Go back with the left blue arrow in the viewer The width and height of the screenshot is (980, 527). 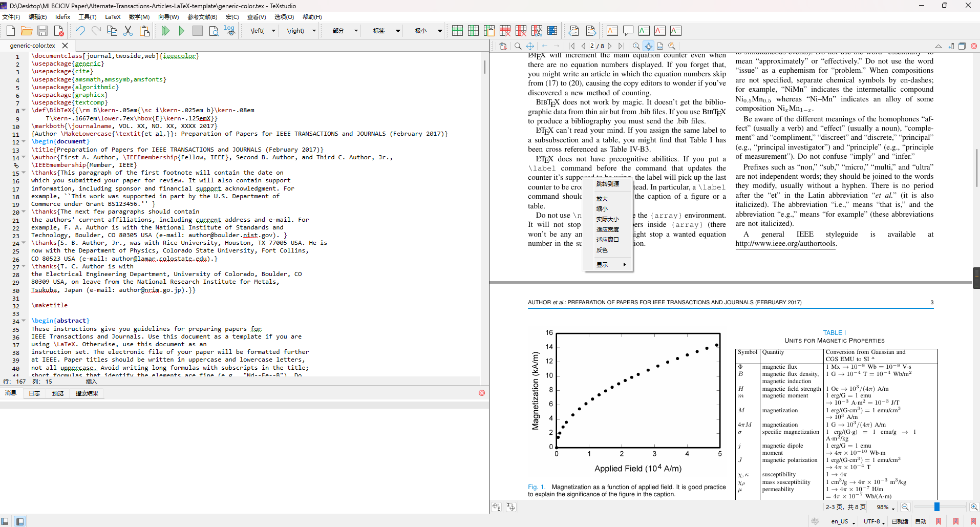(x=545, y=46)
